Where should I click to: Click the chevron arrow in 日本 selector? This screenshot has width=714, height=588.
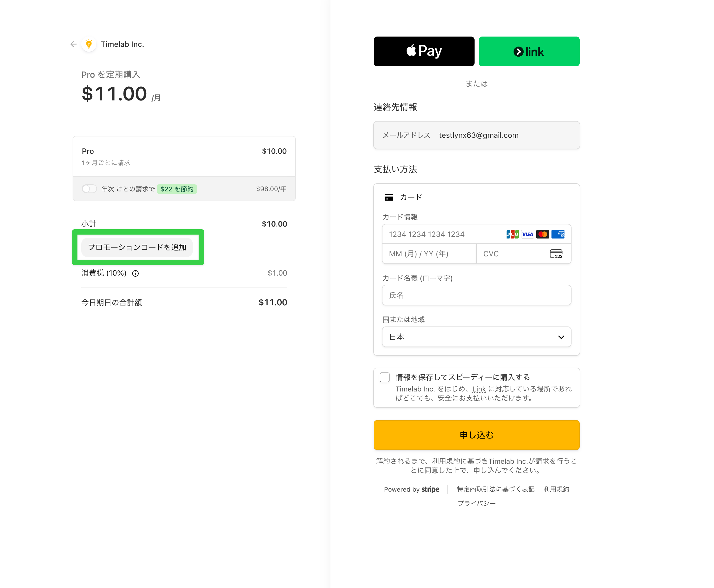point(561,337)
